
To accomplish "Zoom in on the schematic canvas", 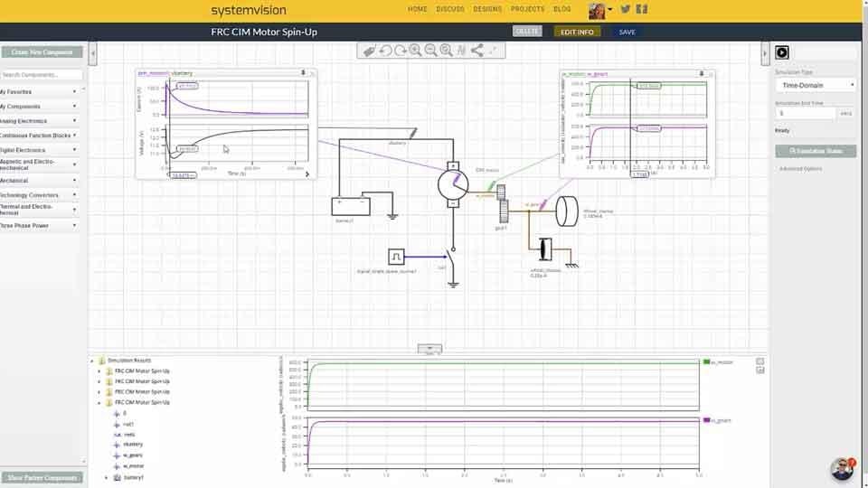I will (415, 51).
